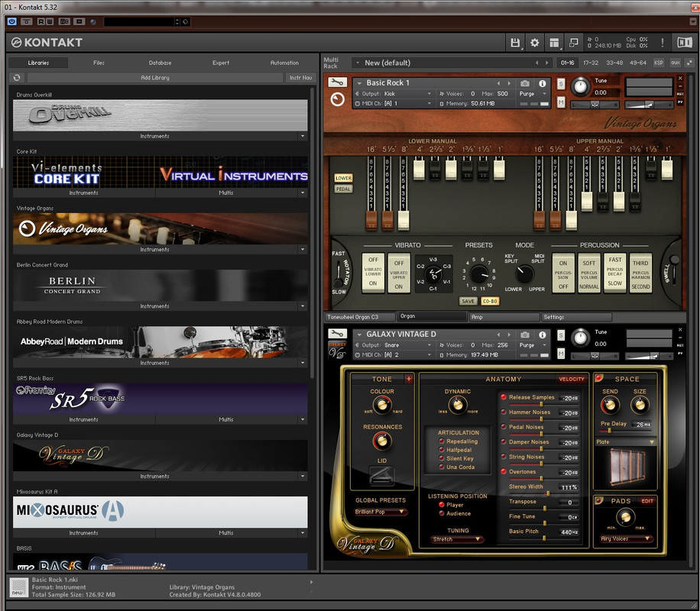Open Output Snare dropdown on Galaxy Vintage D
Viewport: 700px width, 611px height.
(394, 345)
